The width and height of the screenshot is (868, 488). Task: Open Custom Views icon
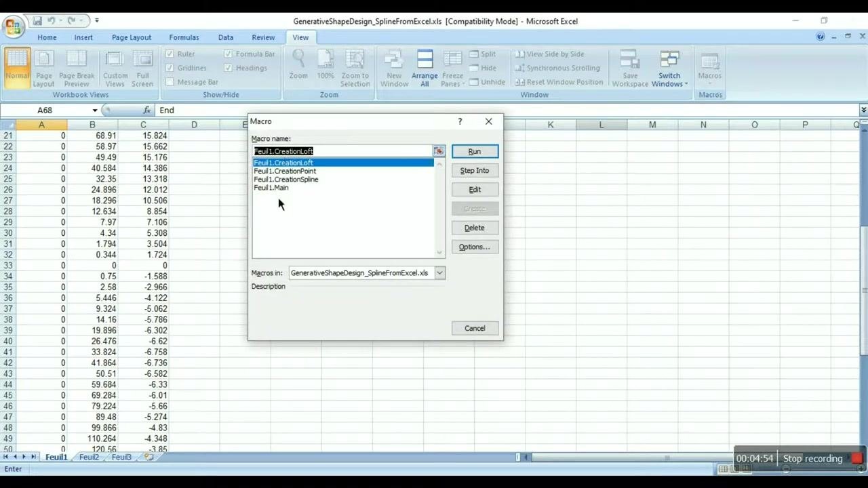tap(115, 68)
